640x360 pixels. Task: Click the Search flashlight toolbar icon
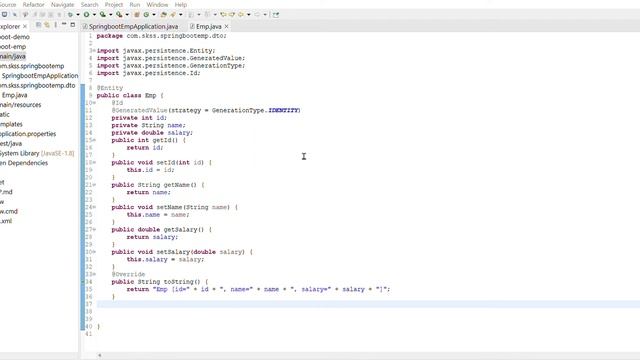(172, 15)
